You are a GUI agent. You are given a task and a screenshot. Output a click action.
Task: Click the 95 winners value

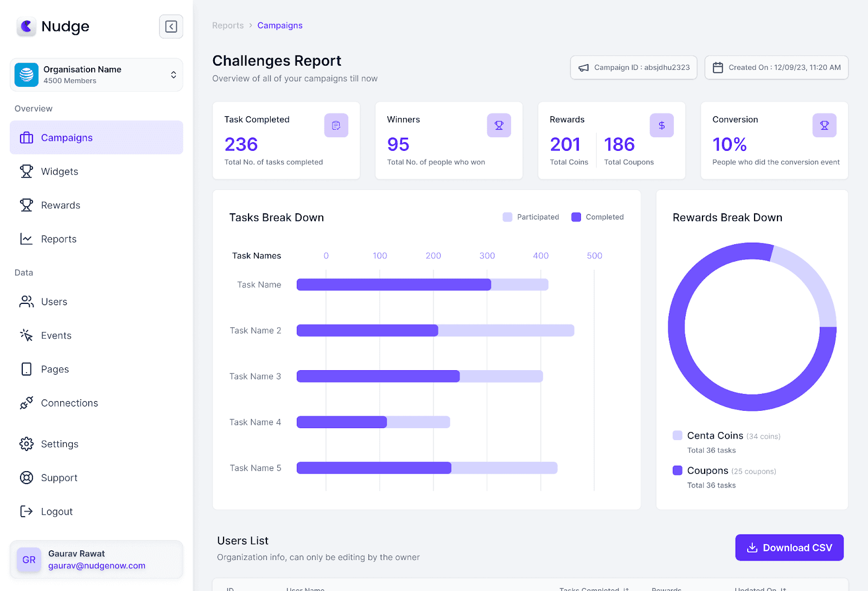398,144
